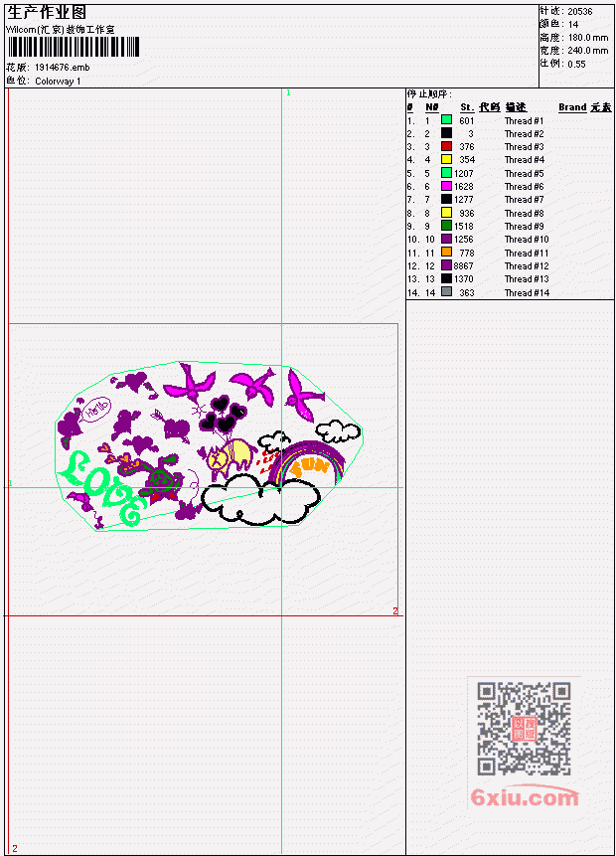This screenshot has height=856, width=616.
Task: Click the 'St.' column header
Action: click(x=467, y=107)
